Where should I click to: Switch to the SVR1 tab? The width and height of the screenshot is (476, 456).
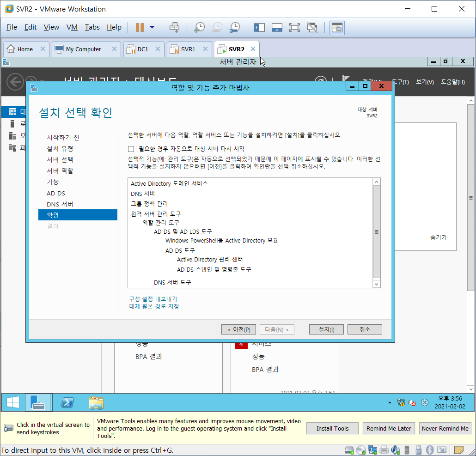[x=188, y=49]
